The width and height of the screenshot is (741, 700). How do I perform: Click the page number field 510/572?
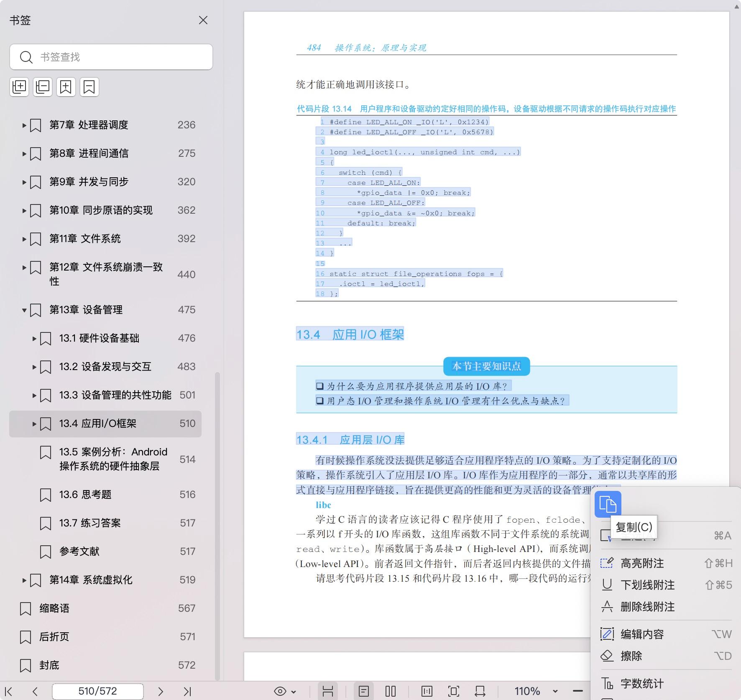pyautogui.click(x=97, y=691)
